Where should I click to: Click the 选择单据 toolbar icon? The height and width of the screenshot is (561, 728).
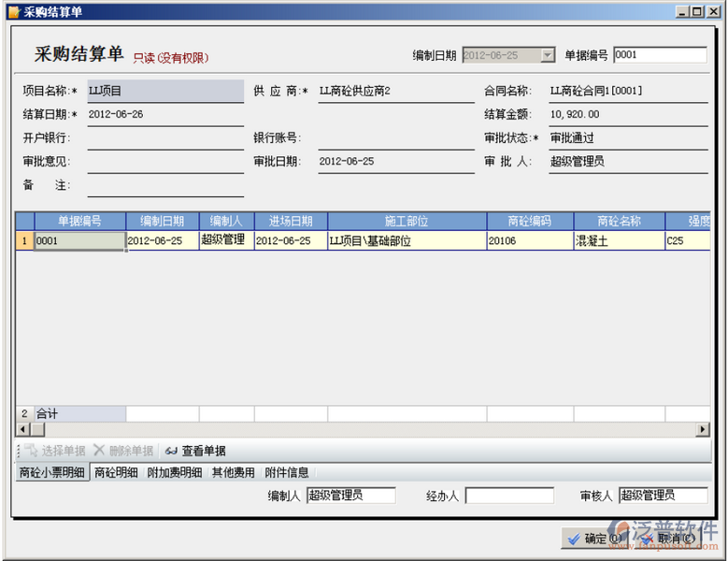click(x=31, y=450)
